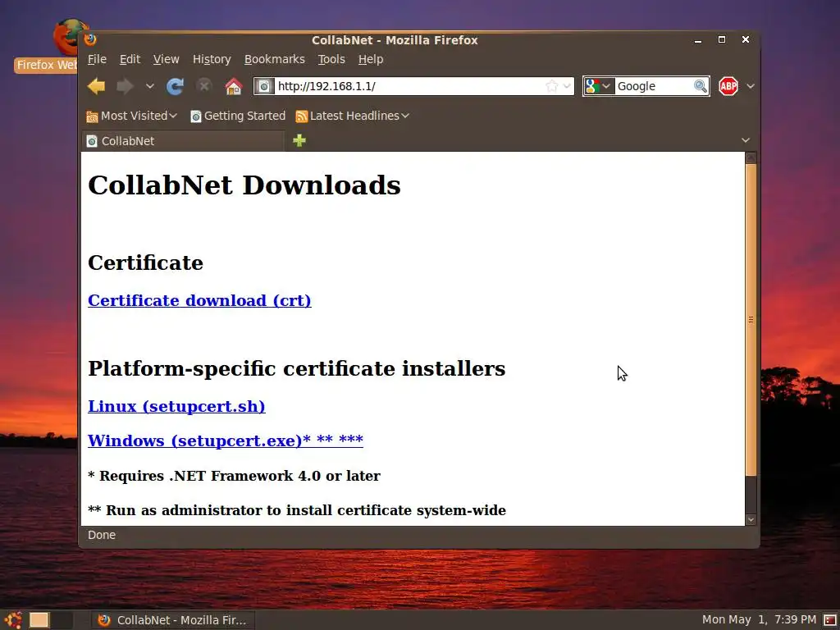Go back with the yellow Back arrow
Image resolution: width=840 pixels, height=630 pixels.
(x=97, y=86)
